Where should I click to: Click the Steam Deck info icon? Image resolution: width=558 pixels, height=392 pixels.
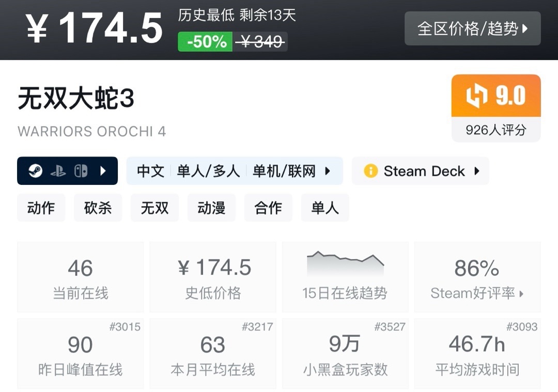pyautogui.click(x=370, y=171)
